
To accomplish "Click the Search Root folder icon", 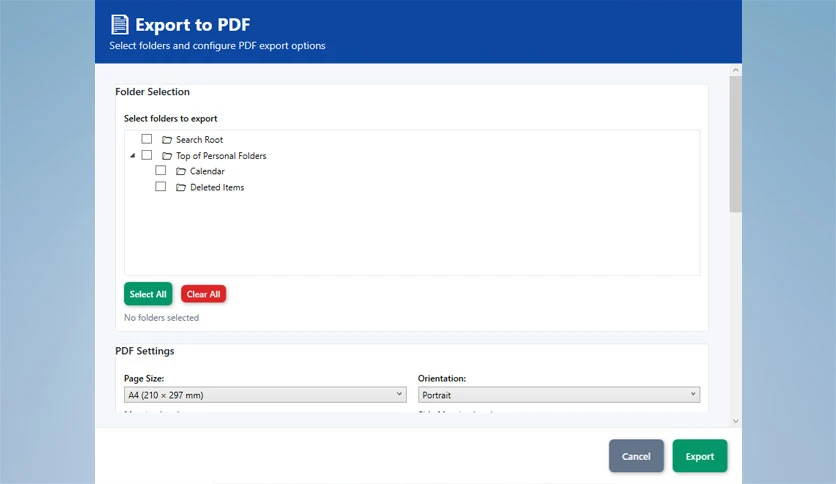I will point(167,140).
